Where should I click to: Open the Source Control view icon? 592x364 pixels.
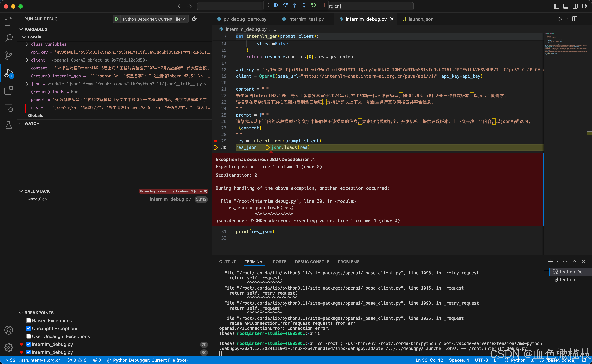(9, 56)
